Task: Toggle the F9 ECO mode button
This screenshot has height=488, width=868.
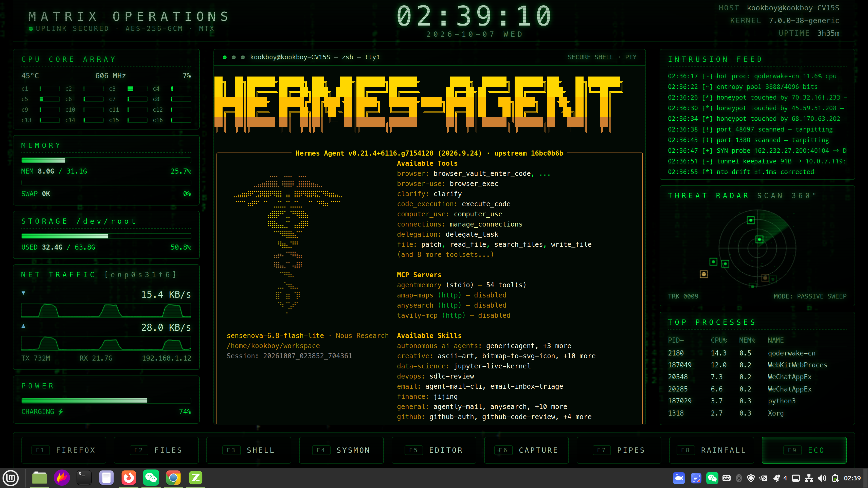Action: coord(804,450)
